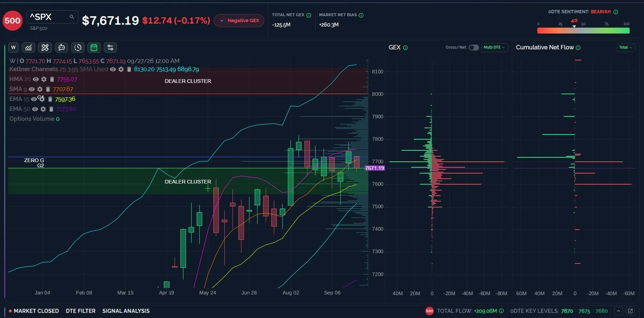Open the AI bot chat icon
Image resolution: width=644 pixels, height=318 pixels.
(x=62, y=48)
